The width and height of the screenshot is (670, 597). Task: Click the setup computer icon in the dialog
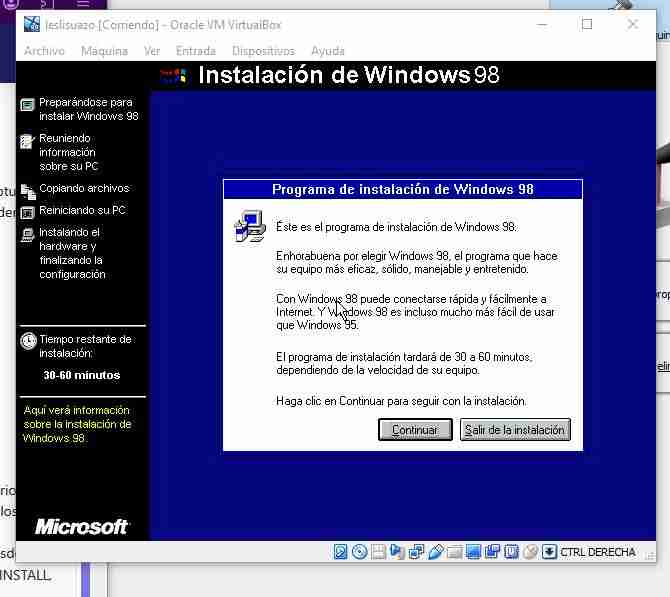(248, 228)
